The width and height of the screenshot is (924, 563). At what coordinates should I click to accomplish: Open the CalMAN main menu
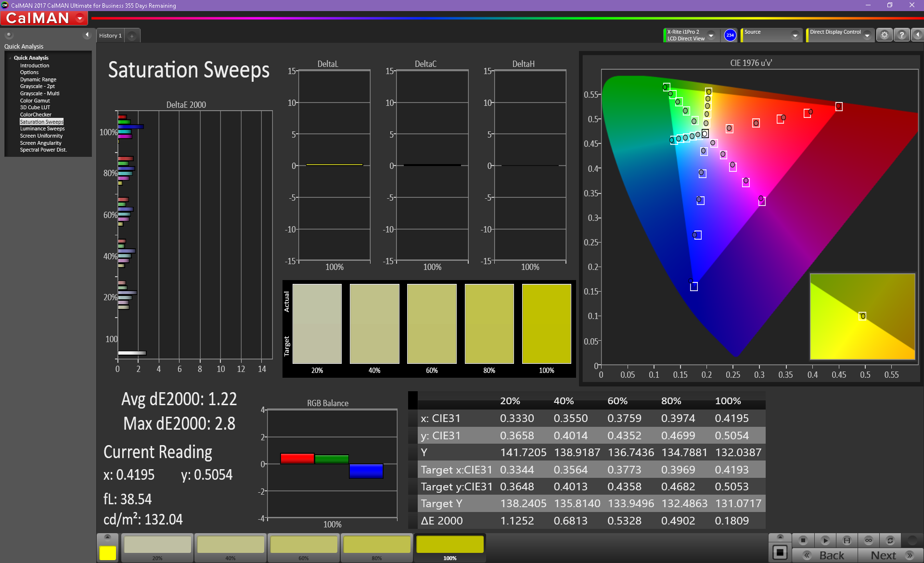80,18
